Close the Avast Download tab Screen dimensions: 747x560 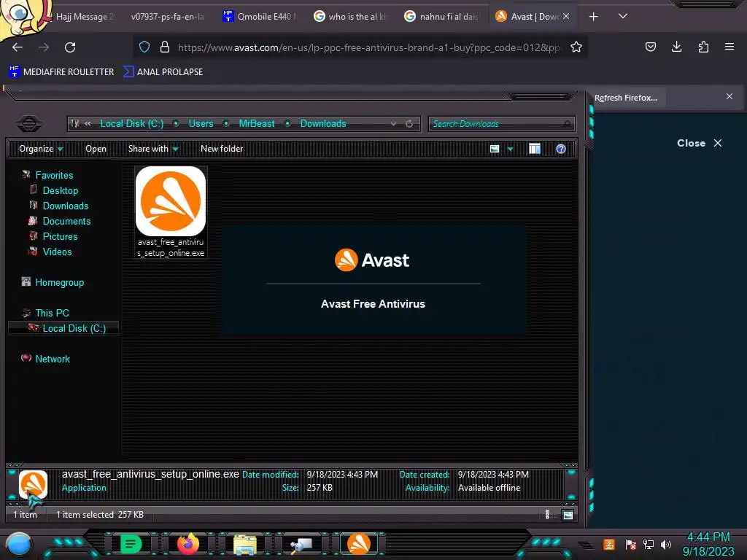566,16
